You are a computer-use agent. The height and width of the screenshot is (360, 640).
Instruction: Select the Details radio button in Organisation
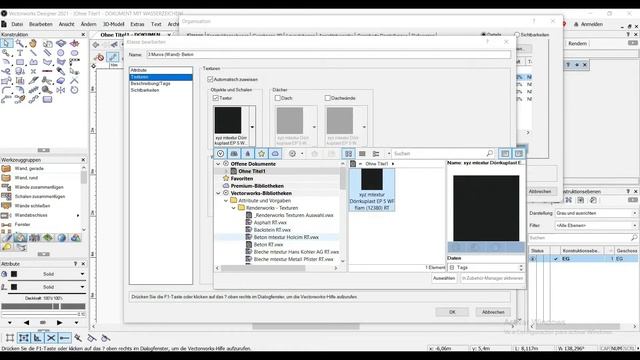tap(484, 35)
